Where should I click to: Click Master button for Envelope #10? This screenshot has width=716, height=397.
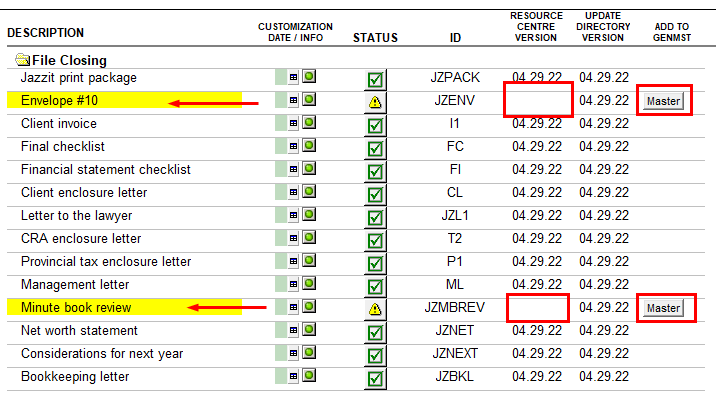coord(663,101)
